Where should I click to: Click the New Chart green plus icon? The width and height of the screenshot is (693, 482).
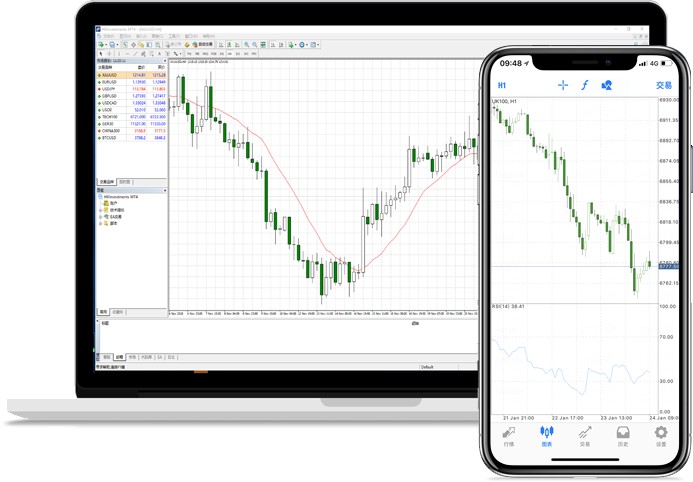[101, 45]
